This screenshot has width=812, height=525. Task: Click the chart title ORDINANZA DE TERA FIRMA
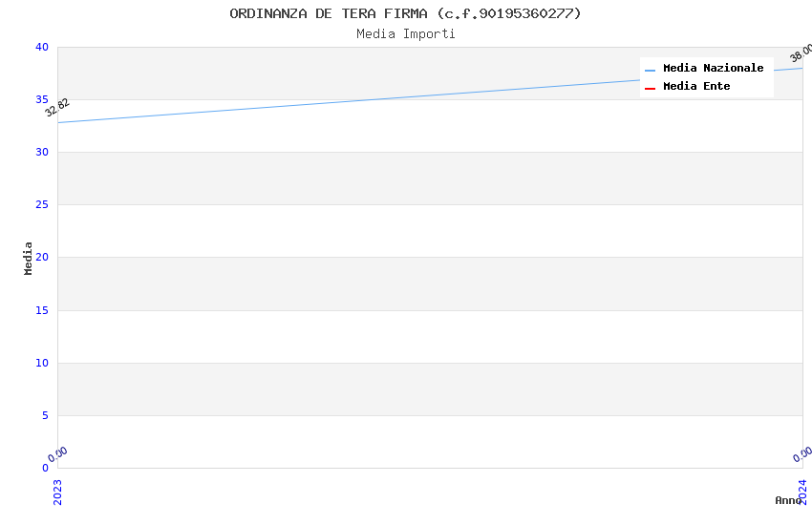(405, 13)
